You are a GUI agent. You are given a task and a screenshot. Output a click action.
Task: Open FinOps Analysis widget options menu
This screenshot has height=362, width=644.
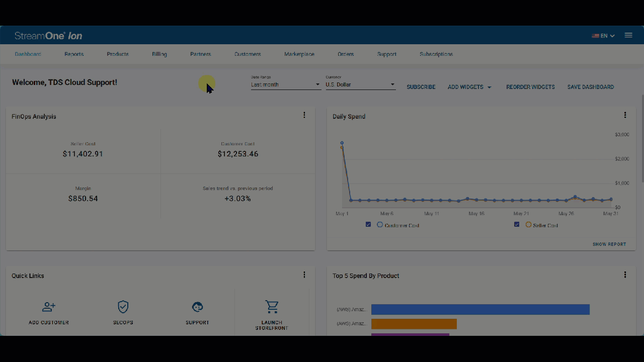coord(304,115)
